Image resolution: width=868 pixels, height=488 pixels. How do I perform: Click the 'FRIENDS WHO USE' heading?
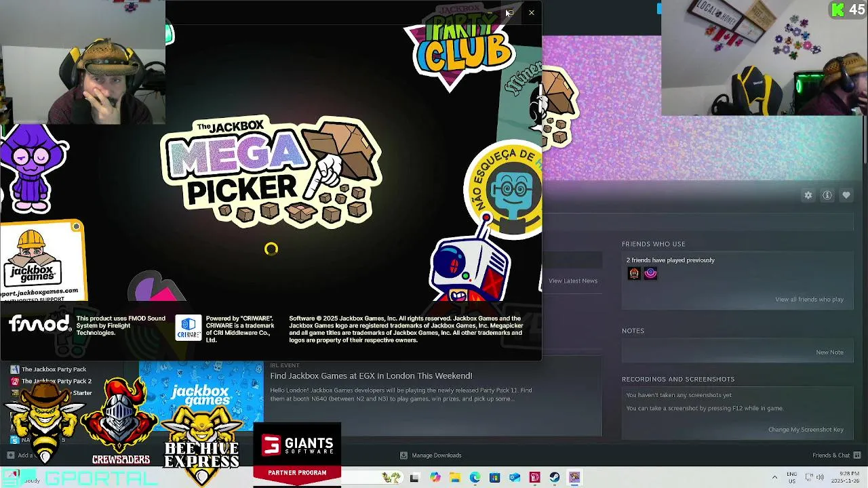654,244
